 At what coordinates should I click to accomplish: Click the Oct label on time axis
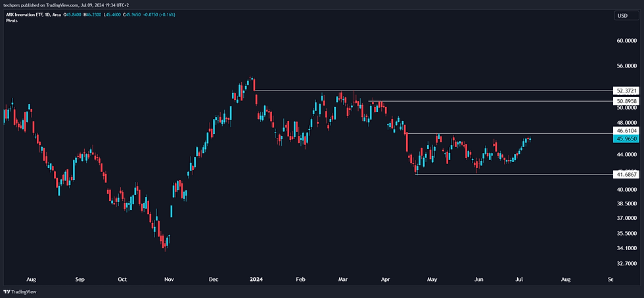coord(122,280)
